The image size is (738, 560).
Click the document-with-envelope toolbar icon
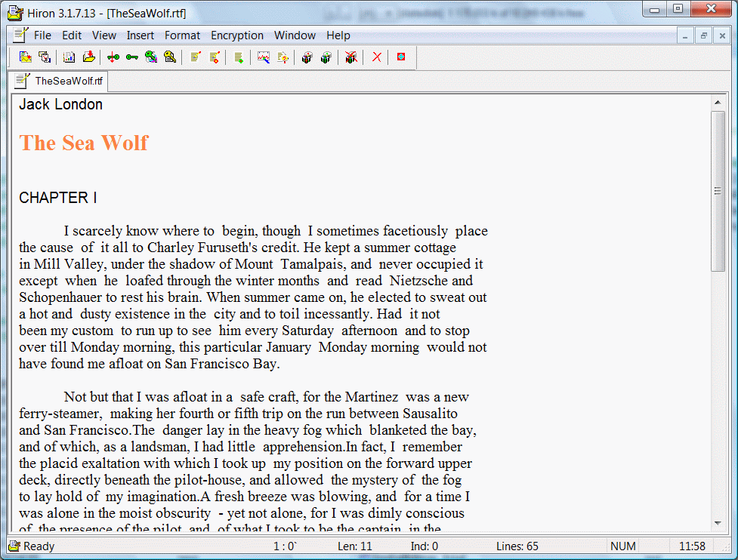[26, 57]
